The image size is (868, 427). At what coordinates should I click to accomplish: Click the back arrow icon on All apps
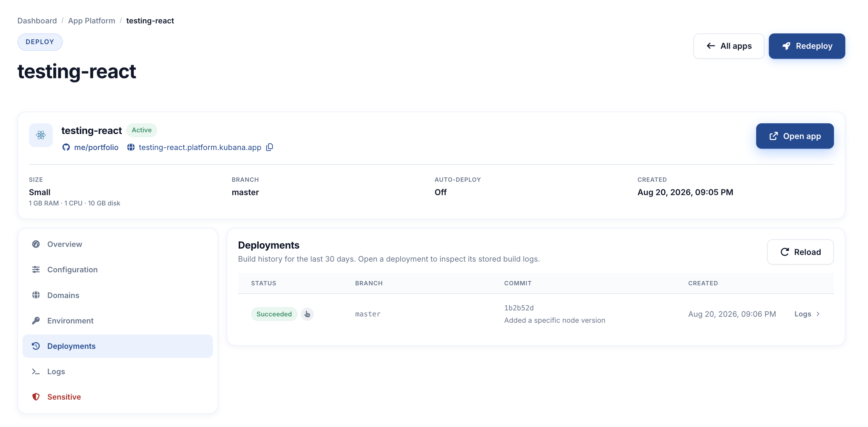(711, 46)
